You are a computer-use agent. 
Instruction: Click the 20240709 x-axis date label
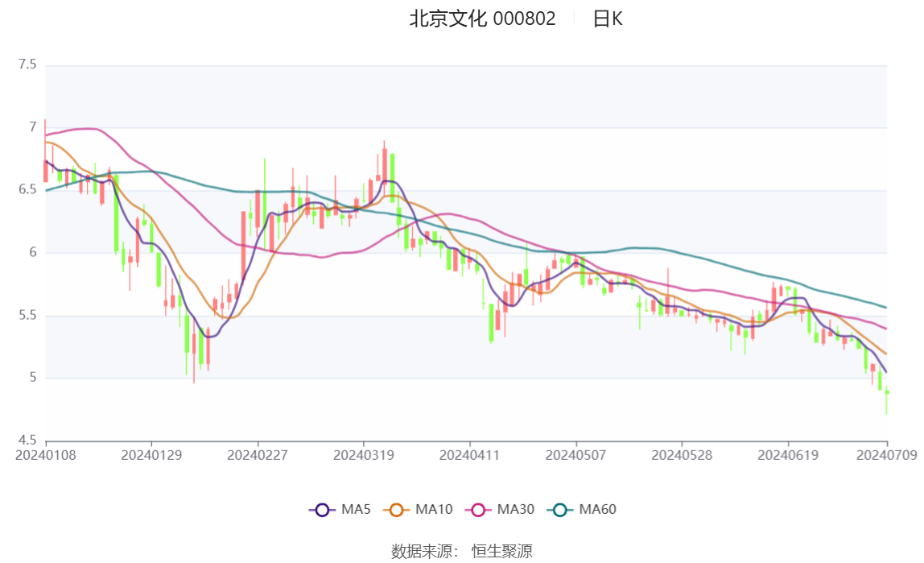pos(886,455)
